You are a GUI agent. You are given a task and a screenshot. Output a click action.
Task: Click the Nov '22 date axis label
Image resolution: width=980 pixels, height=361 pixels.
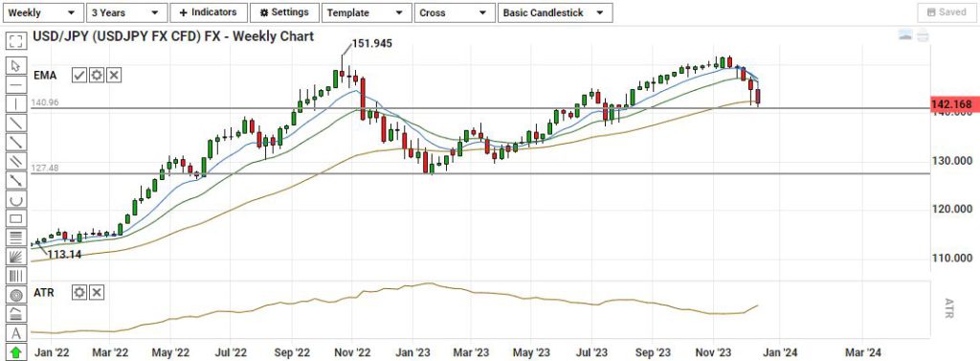pyautogui.click(x=353, y=352)
